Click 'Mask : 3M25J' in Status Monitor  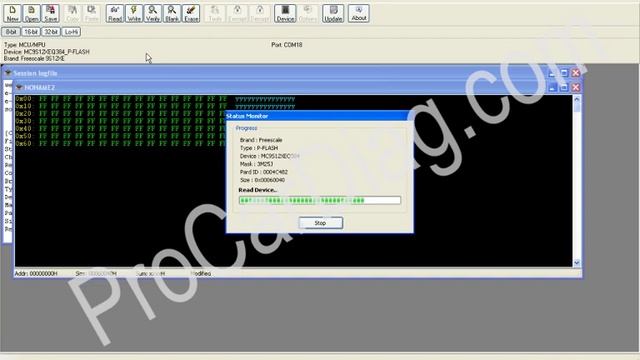click(x=256, y=164)
